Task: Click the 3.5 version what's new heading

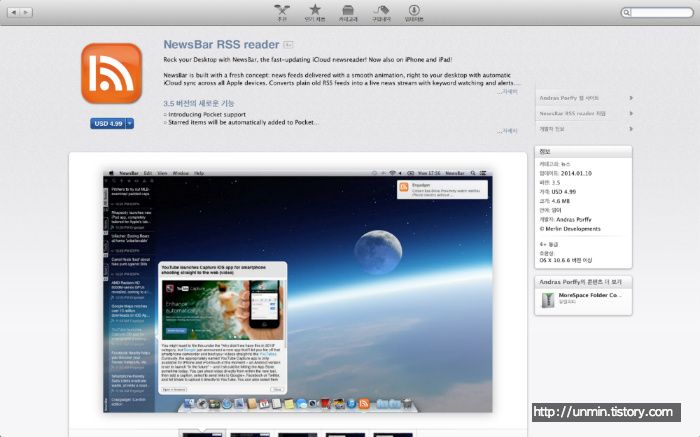Action: pyautogui.click(x=199, y=103)
